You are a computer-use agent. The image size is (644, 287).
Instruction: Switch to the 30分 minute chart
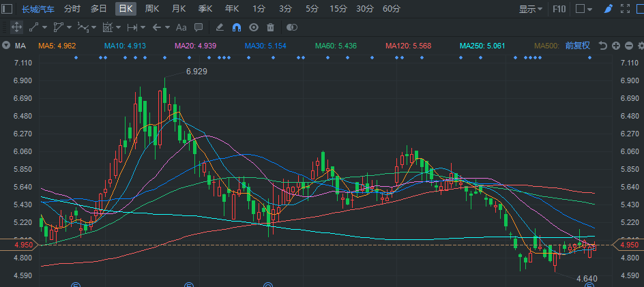(x=365, y=9)
